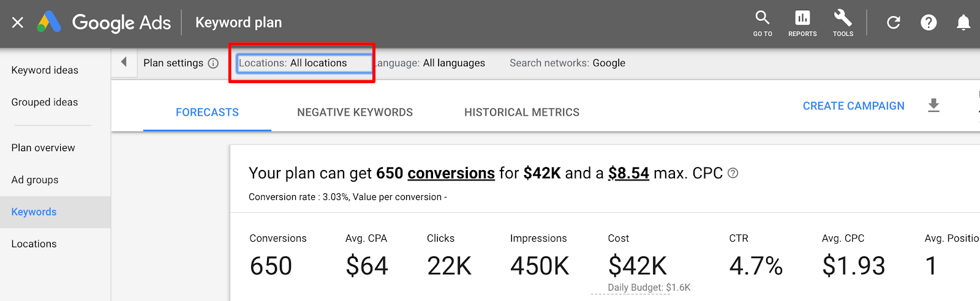This screenshot has width=980, height=301.
Task: Click the Create Campaign button
Action: pyautogui.click(x=853, y=106)
